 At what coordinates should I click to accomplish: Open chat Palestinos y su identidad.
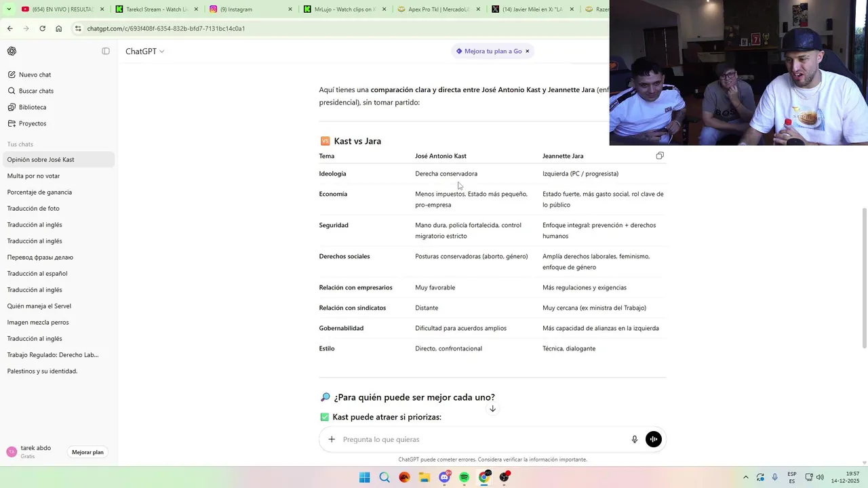(x=59, y=371)
